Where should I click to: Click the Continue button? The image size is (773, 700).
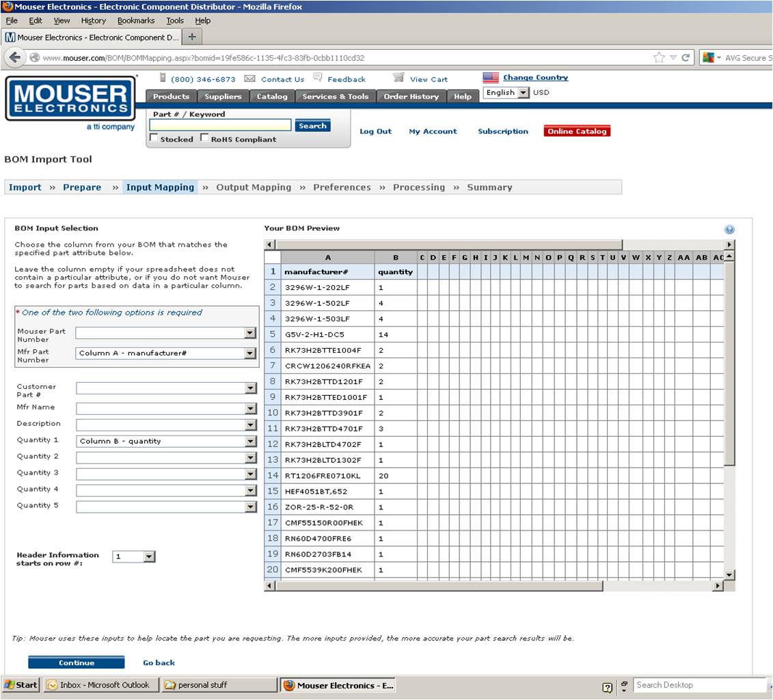click(77, 662)
